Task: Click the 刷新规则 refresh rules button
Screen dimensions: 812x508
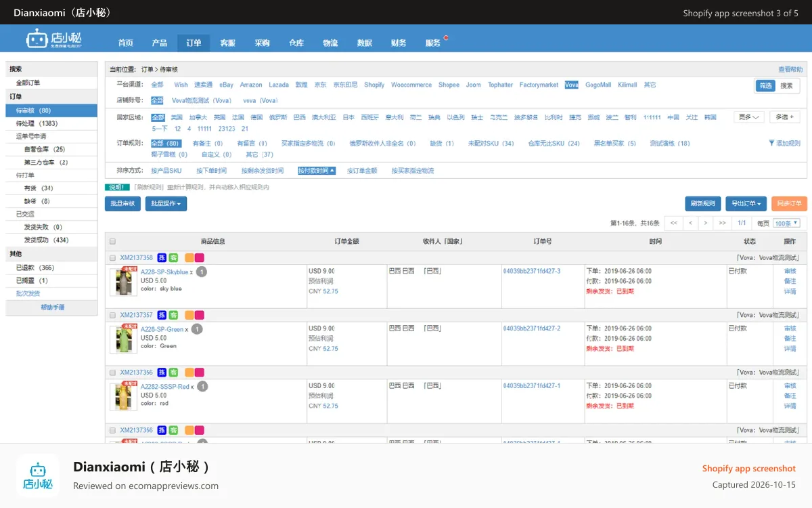Action: [702, 204]
